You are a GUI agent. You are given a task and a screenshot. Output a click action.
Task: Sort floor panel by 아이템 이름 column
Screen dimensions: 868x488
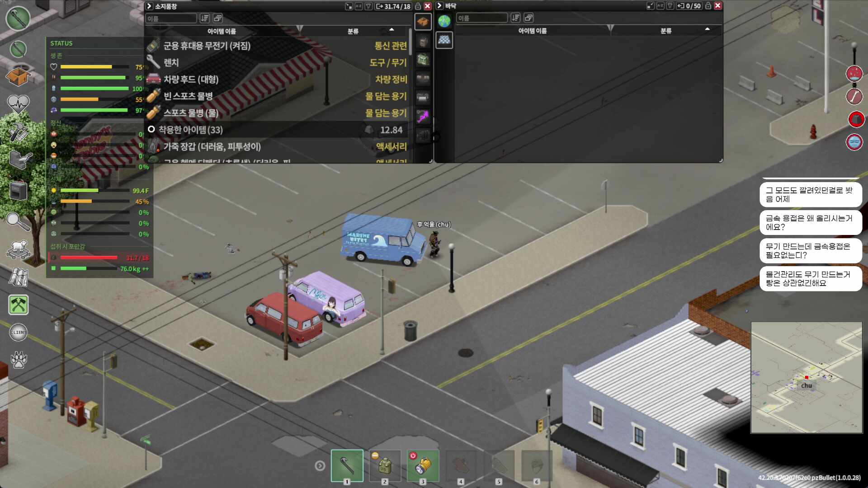(x=533, y=31)
